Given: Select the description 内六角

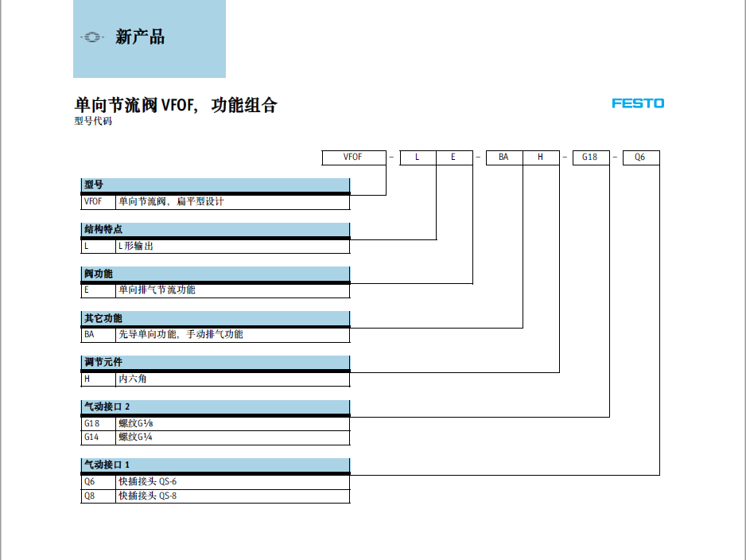Looking at the screenshot, I should click(133, 379).
